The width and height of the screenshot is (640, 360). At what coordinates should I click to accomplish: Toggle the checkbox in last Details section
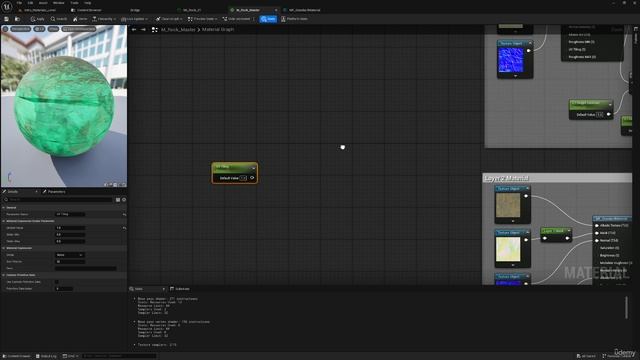click(x=57, y=282)
